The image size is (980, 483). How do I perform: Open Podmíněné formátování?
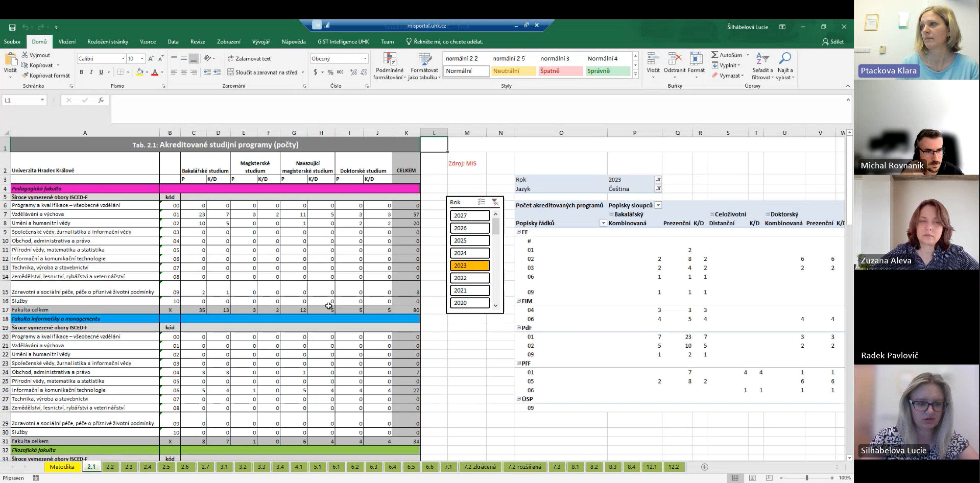[x=390, y=66]
